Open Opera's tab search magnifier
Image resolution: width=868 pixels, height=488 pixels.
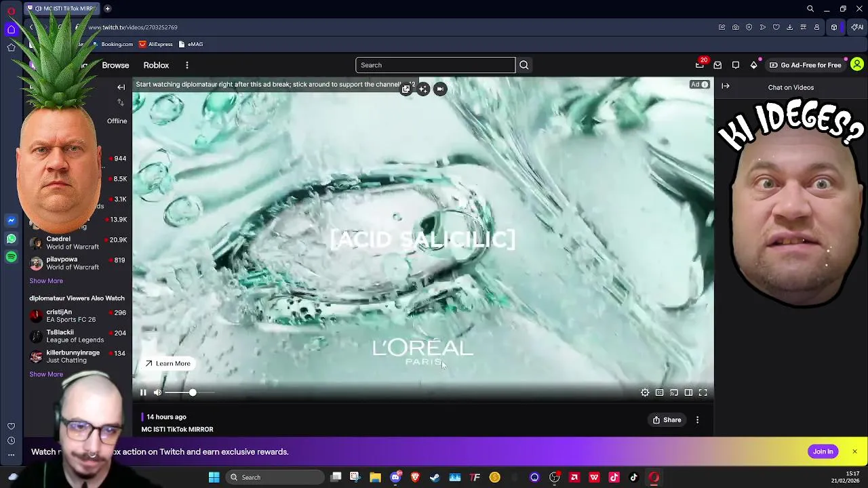810,9
